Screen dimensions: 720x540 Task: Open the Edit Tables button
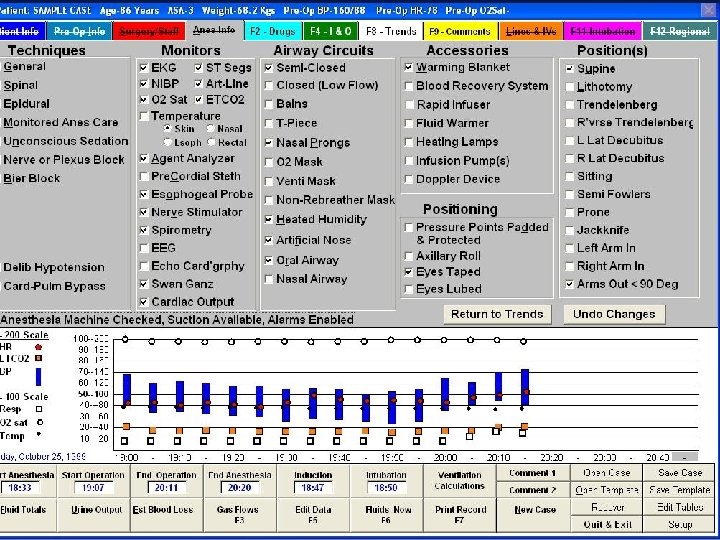point(680,507)
